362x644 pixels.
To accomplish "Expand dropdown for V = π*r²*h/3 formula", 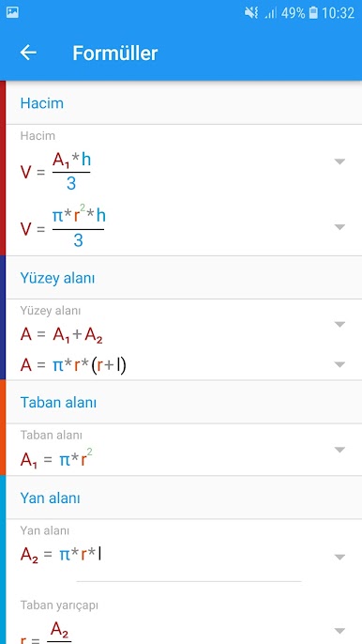I will coord(339,227).
